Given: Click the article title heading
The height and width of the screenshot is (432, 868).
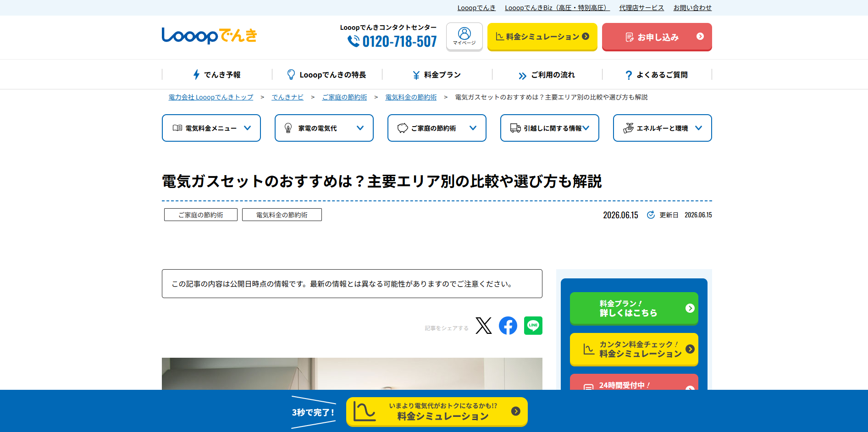Looking at the screenshot, I should (x=381, y=181).
